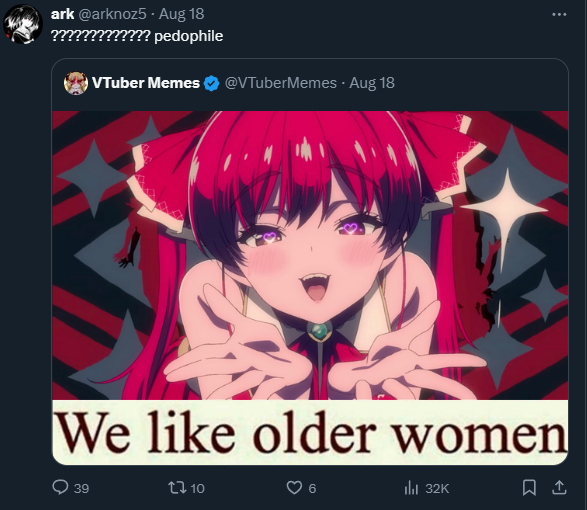Open the share upload icon
Image resolution: width=587 pixels, height=510 pixels.
click(x=559, y=487)
